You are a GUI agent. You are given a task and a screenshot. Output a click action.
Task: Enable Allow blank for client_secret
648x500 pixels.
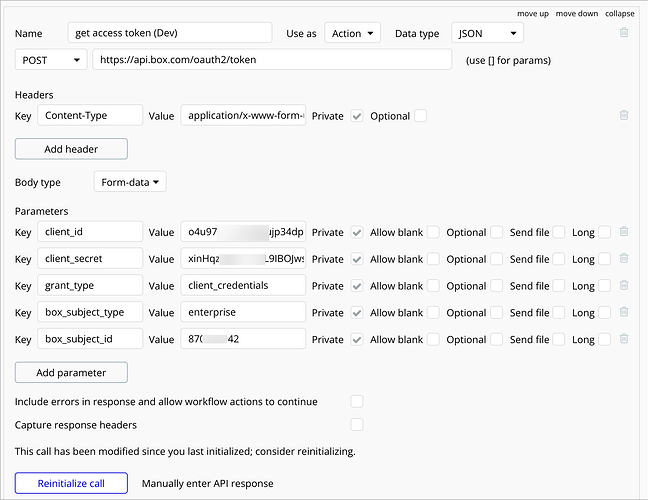click(x=433, y=259)
